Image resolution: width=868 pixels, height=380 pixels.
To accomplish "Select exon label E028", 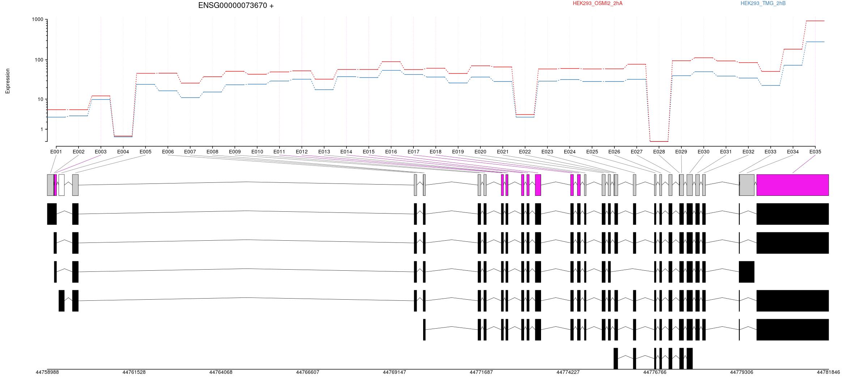I will click(659, 152).
